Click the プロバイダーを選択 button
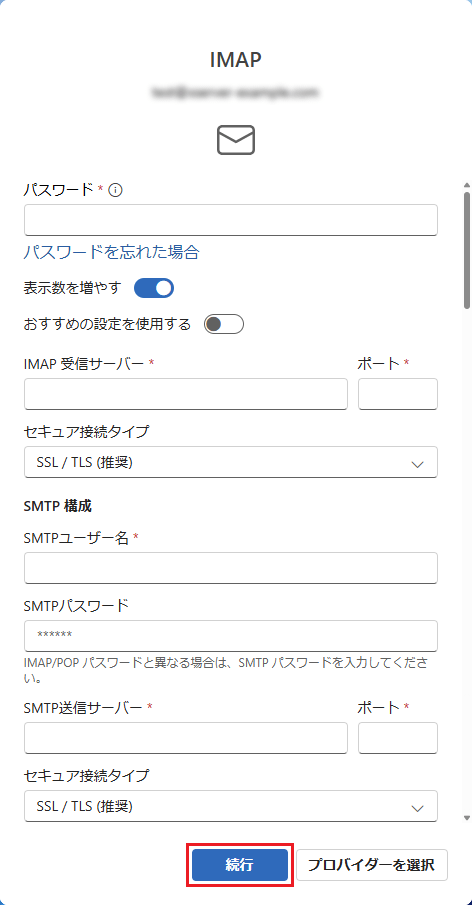472x905 pixels. click(x=372, y=865)
